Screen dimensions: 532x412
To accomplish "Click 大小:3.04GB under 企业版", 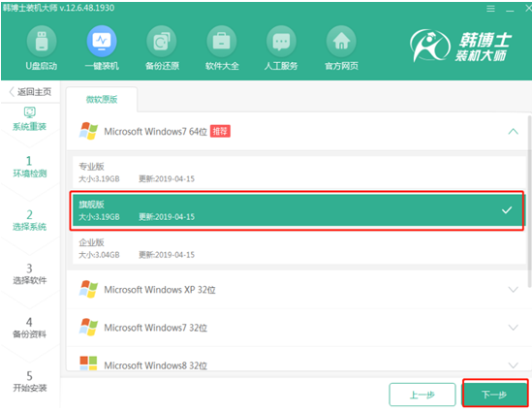I will (99, 255).
